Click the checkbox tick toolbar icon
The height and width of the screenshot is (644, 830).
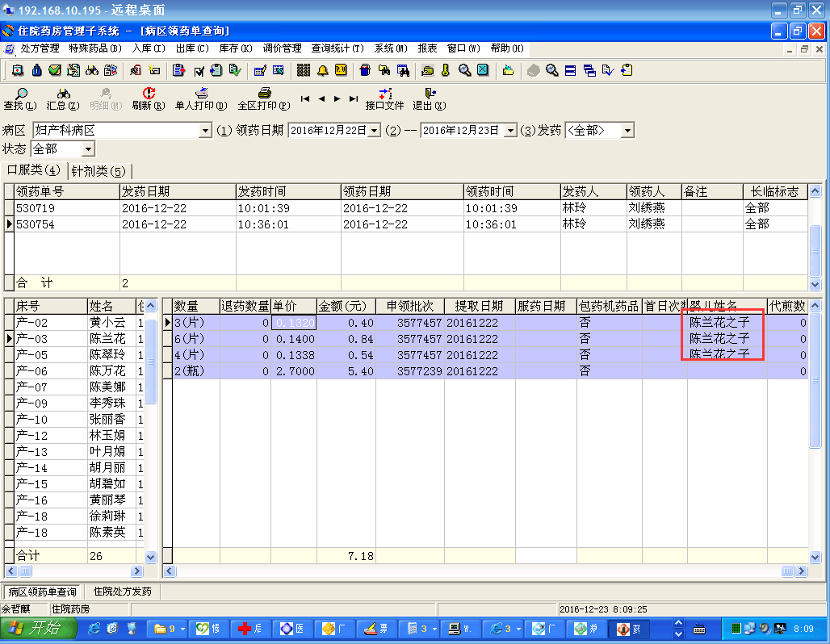(199, 71)
